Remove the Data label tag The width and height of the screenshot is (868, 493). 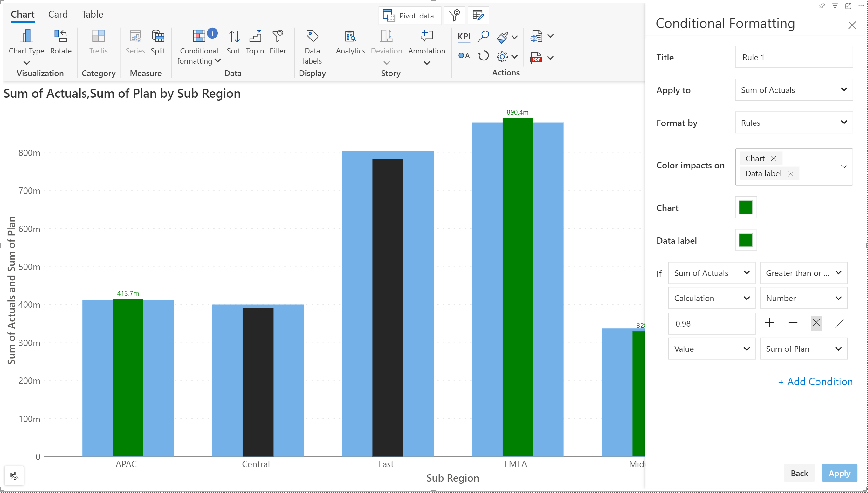pyautogui.click(x=790, y=174)
